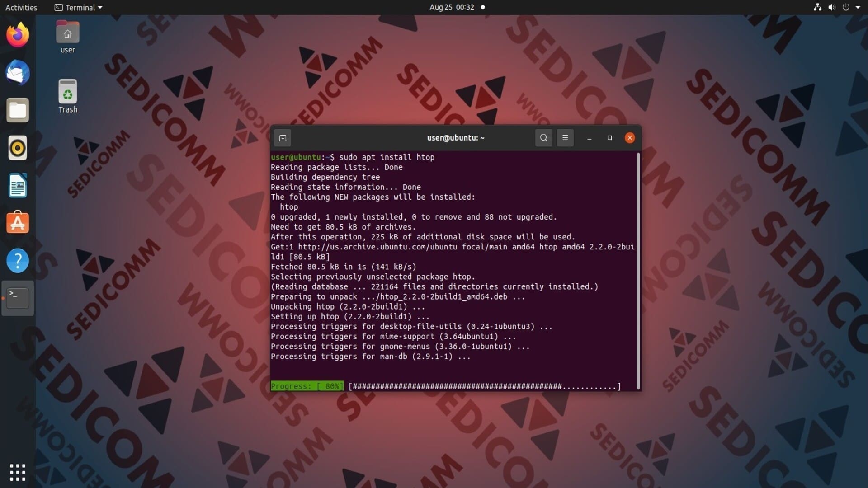Click 'Processing triggers for gnome-menus' line
This screenshot has width=868, height=488.
(x=400, y=346)
